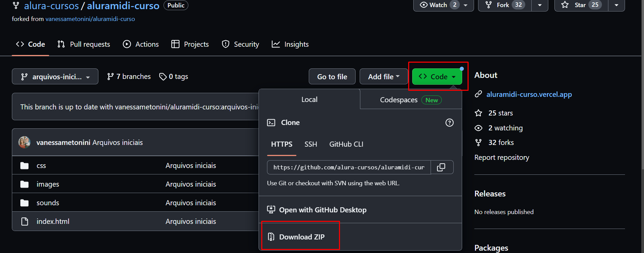Open the vanessametonini author link
The width and height of the screenshot is (644, 253).
click(63, 143)
